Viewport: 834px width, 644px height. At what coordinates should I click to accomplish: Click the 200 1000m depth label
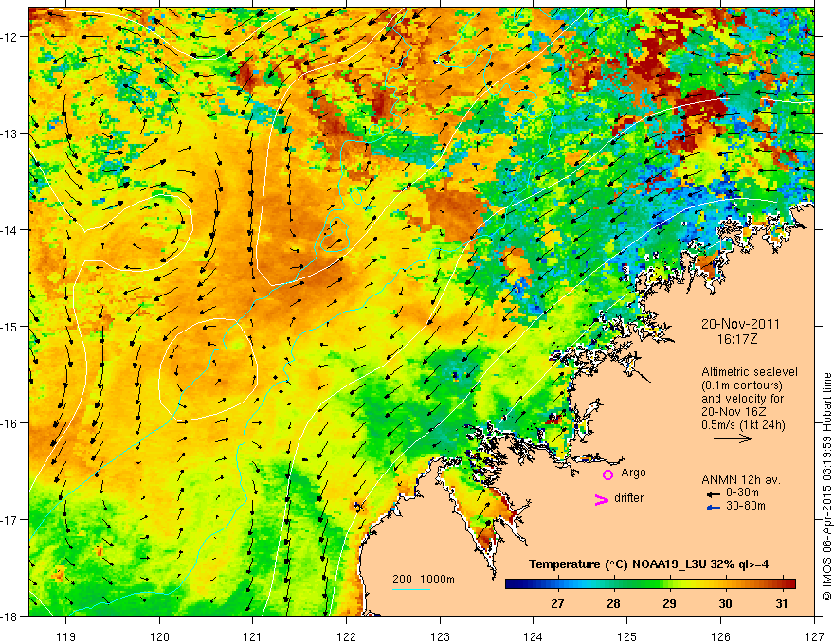click(424, 580)
